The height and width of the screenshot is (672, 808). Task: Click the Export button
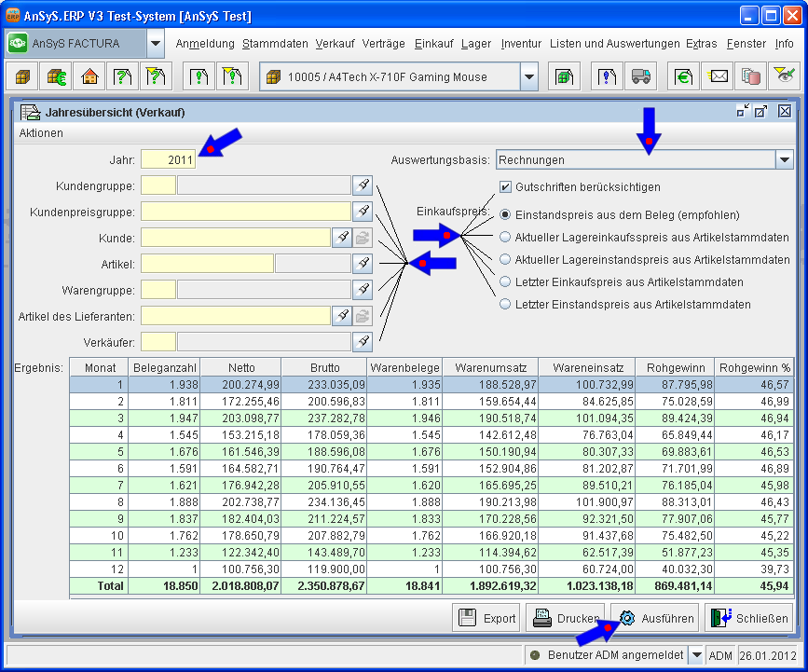(x=486, y=618)
